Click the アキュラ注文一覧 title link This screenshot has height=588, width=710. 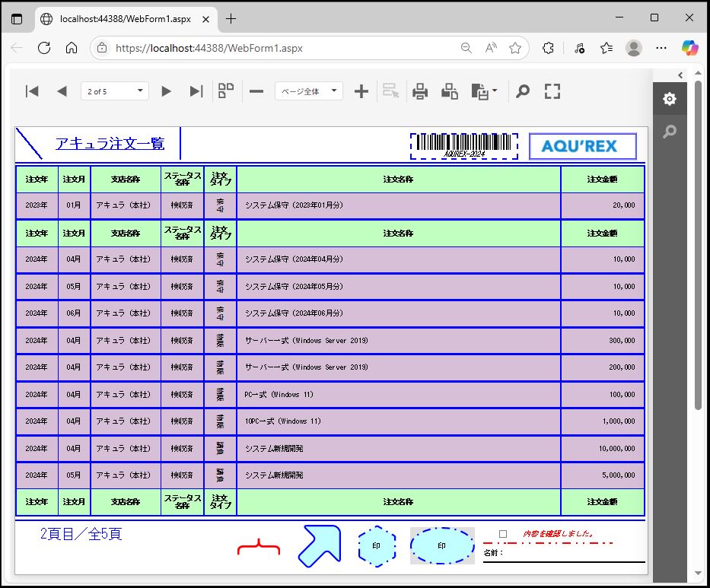[110, 144]
